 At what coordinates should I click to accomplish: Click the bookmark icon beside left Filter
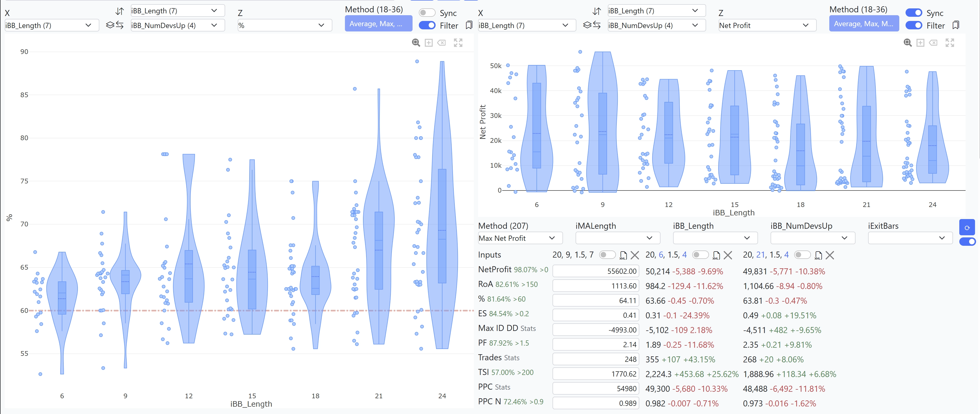point(469,25)
